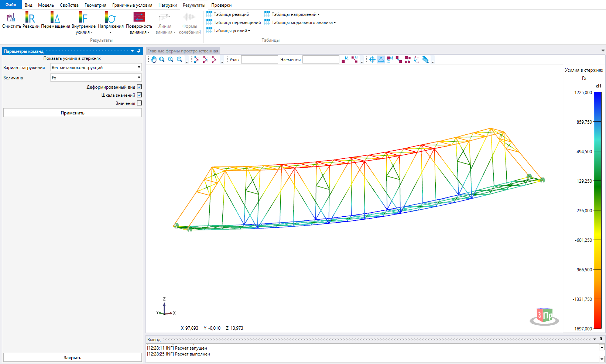Click the two-squares link icon

pos(399,59)
